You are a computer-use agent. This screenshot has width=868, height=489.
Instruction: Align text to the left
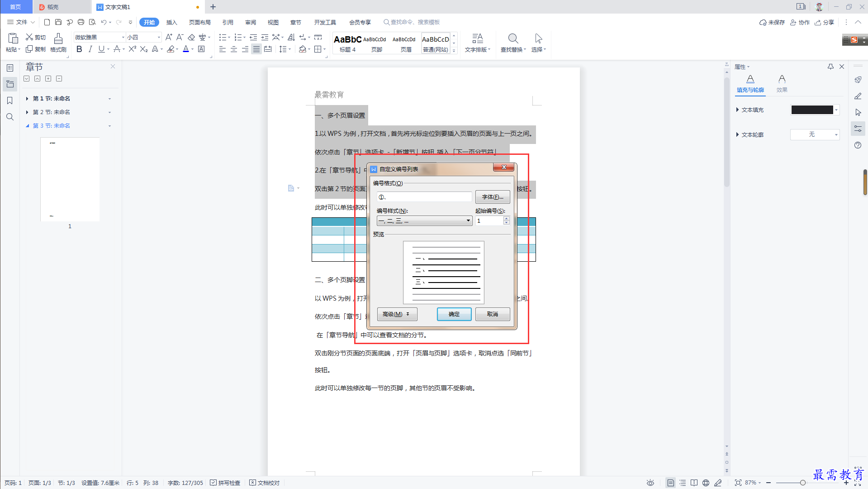[x=223, y=49]
